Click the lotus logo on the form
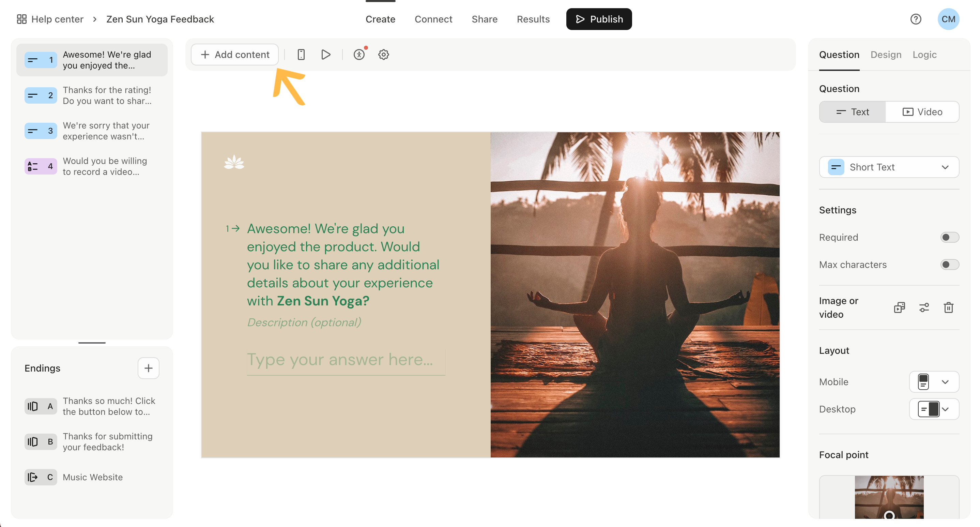This screenshot has width=980, height=527. pos(234,163)
